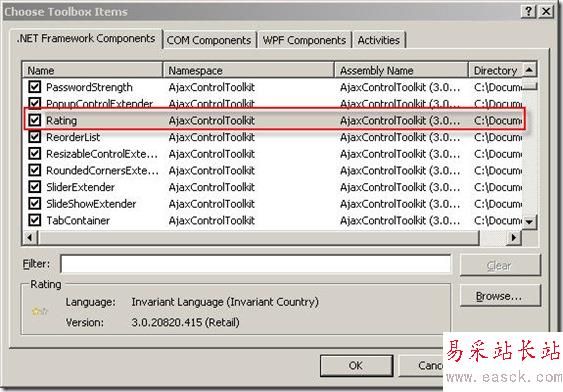Image resolution: width=563 pixels, height=392 pixels.
Task: Select the SliderExtender list entry
Action: pos(80,187)
